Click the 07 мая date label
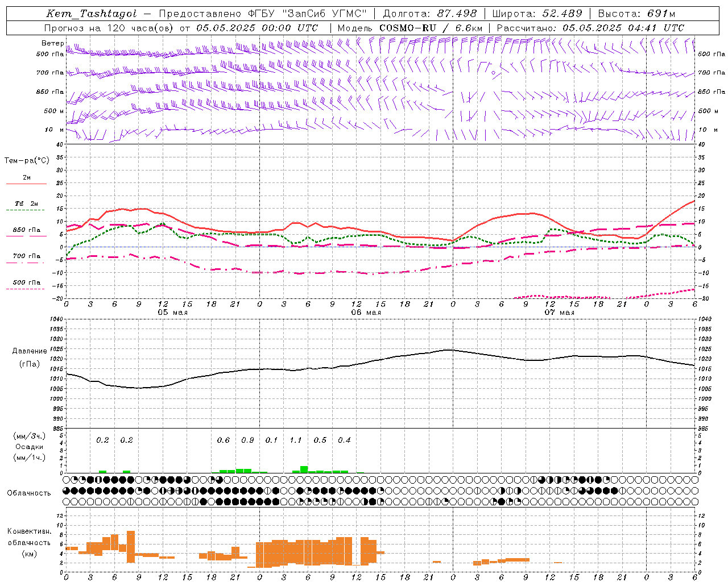Viewport: 728px width, 582px height. point(559,313)
